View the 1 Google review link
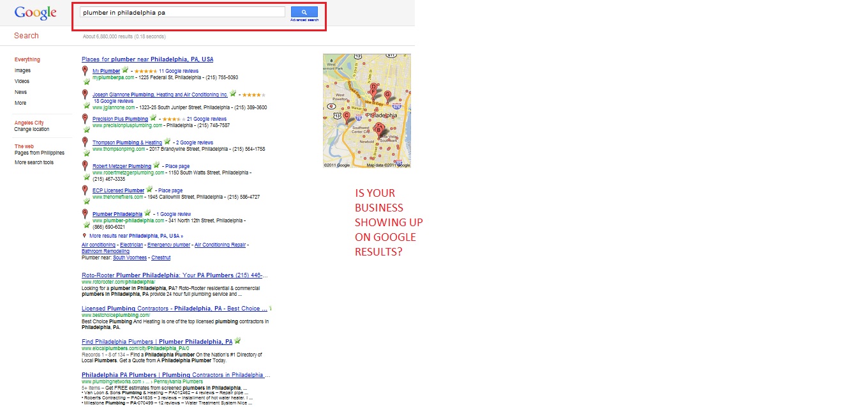The height and width of the screenshot is (407, 868). tap(173, 214)
